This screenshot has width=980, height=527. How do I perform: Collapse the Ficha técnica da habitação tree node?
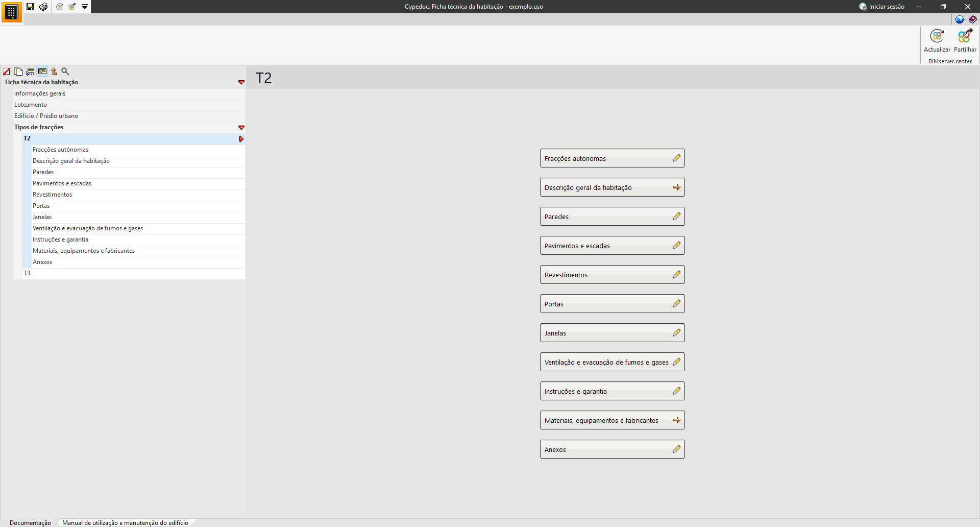tap(241, 82)
